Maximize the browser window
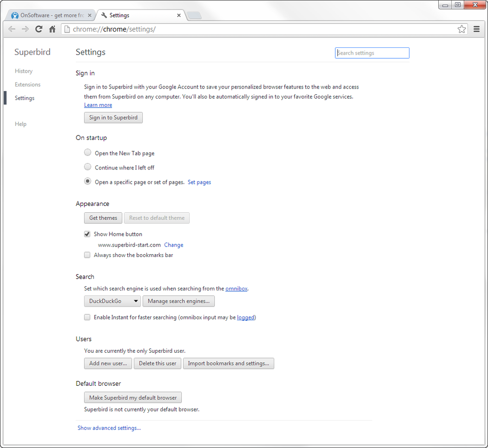This screenshot has width=488, height=448. 457,5
